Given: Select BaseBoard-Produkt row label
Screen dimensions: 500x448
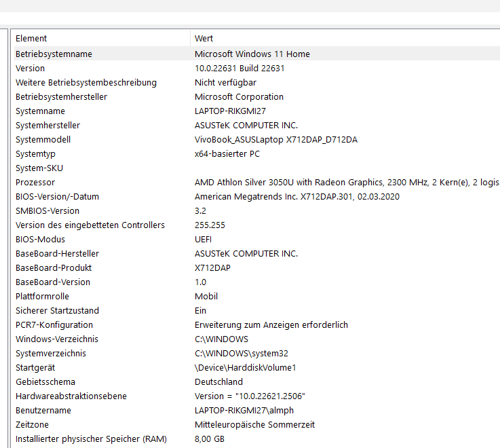Looking at the screenshot, I should tap(54, 267).
